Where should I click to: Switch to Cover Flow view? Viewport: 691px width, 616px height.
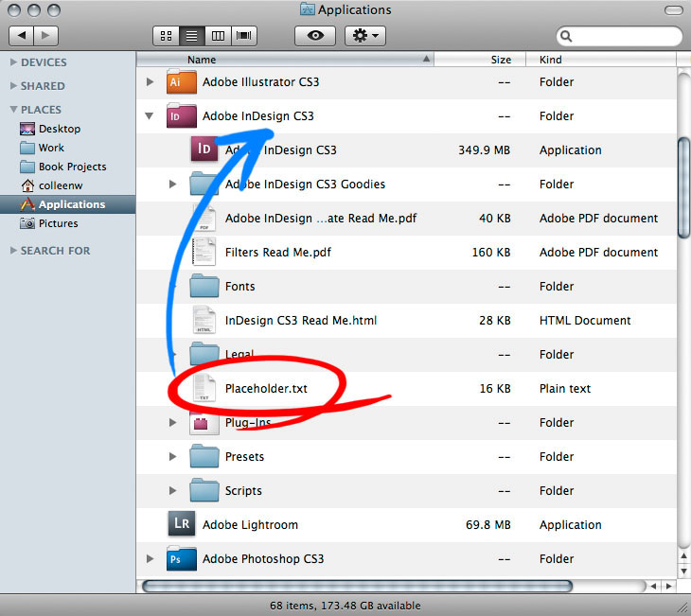(x=243, y=36)
